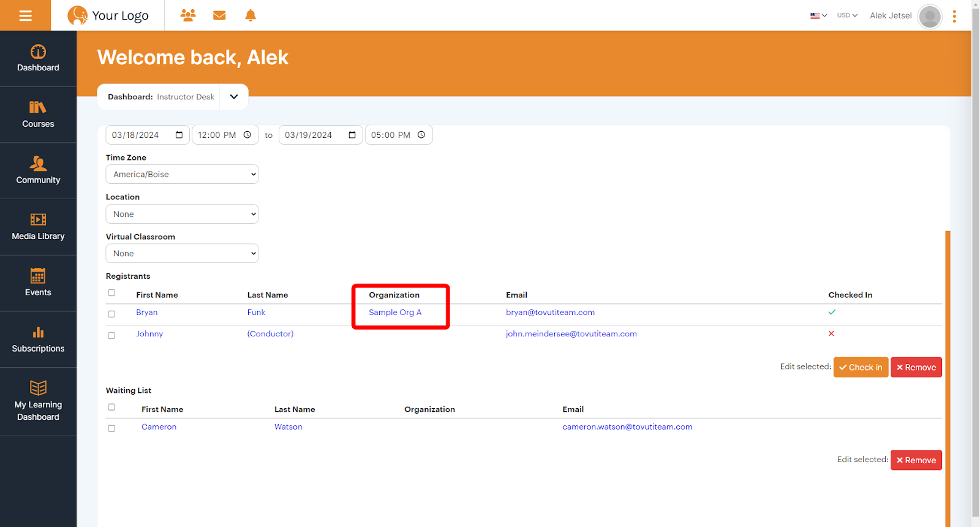Click the start date field 03/18/2024
The height and width of the screenshot is (527, 980).
pyautogui.click(x=148, y=135)
